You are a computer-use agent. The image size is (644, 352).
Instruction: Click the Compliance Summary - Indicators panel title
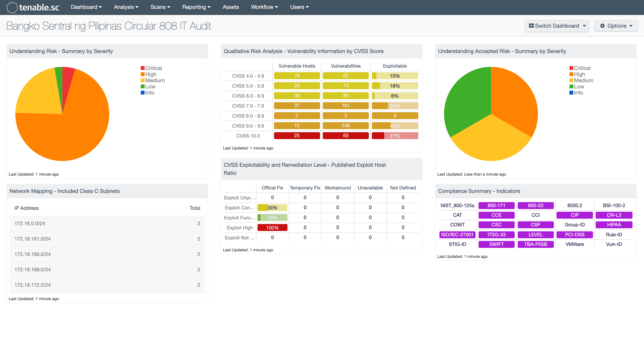[479, 191]
